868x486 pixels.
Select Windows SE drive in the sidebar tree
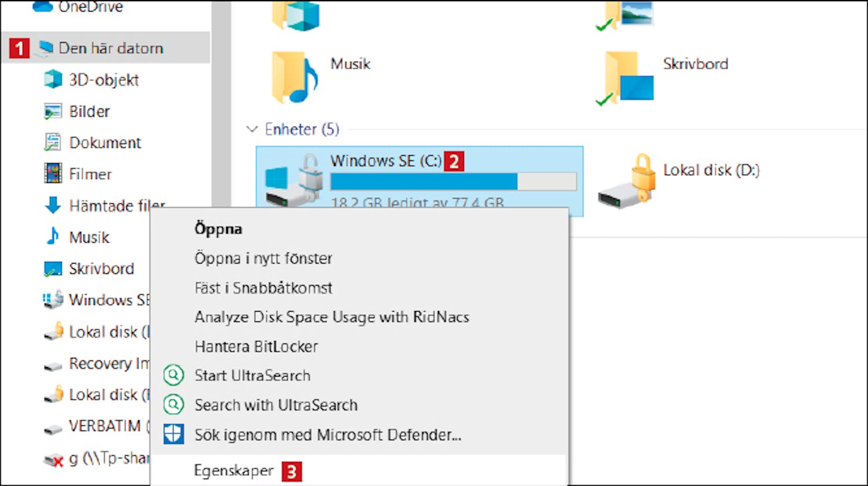coord(96,299)
